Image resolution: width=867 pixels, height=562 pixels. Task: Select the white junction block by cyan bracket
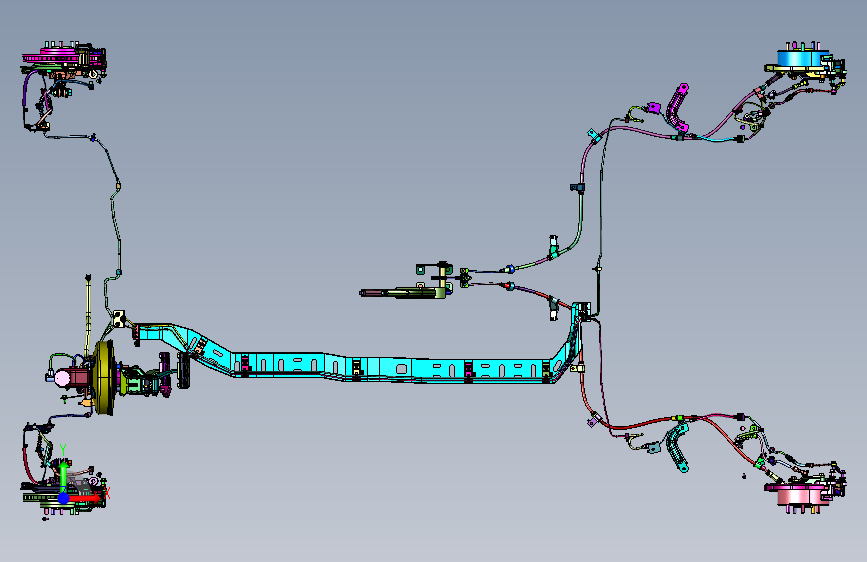tap(119, 319)
